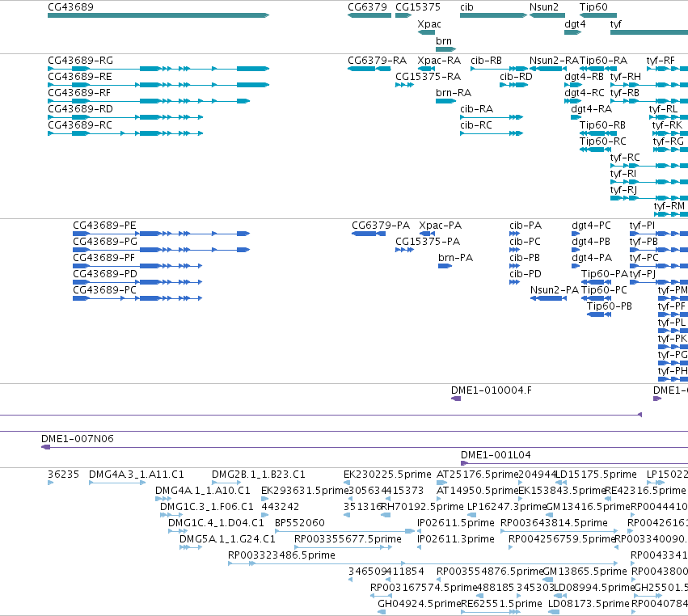
Task: Click EST GH04924.5prime
Action: pos(382,612)
